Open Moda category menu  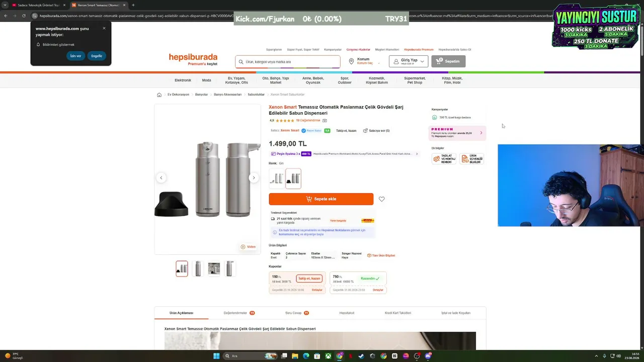click(206, 80)
